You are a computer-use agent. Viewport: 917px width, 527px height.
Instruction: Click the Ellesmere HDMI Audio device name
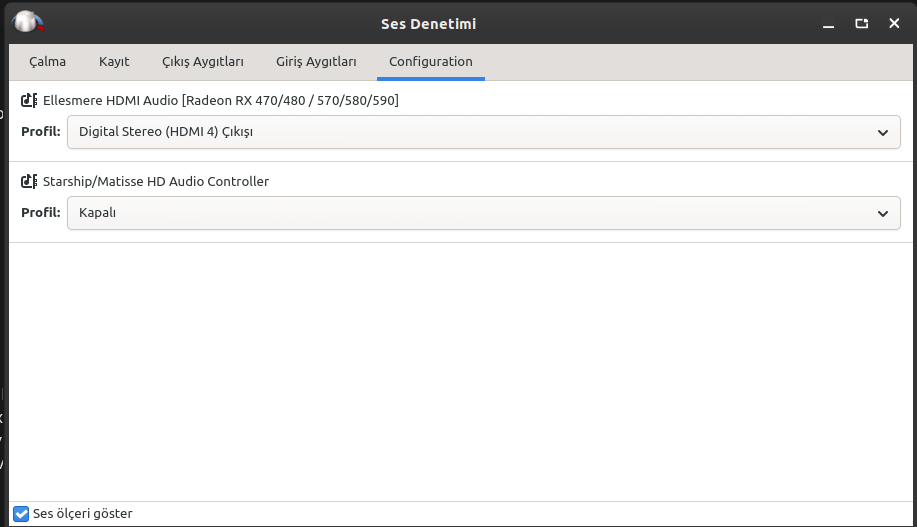point(221,100)
